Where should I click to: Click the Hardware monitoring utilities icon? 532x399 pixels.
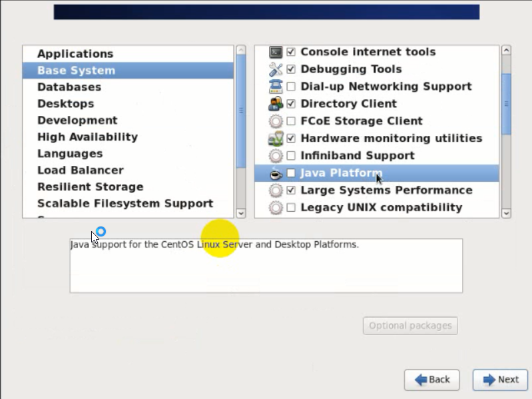[x=276, y=139]
